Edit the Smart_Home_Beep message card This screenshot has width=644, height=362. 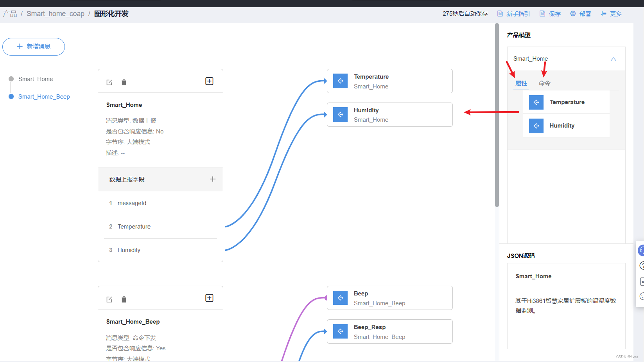(x=109, y=299)
